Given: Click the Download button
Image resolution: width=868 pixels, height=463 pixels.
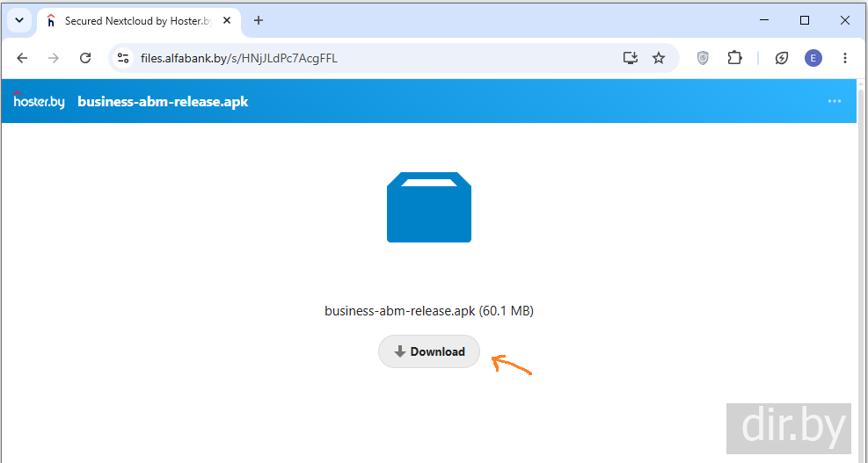Looking at the screenshot, I should coord(429,351).
